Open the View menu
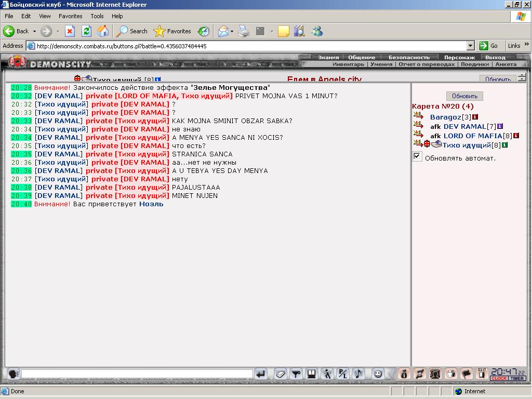Image resolution: width=532 pixels, height=399 pixels. tap(45, 16)
